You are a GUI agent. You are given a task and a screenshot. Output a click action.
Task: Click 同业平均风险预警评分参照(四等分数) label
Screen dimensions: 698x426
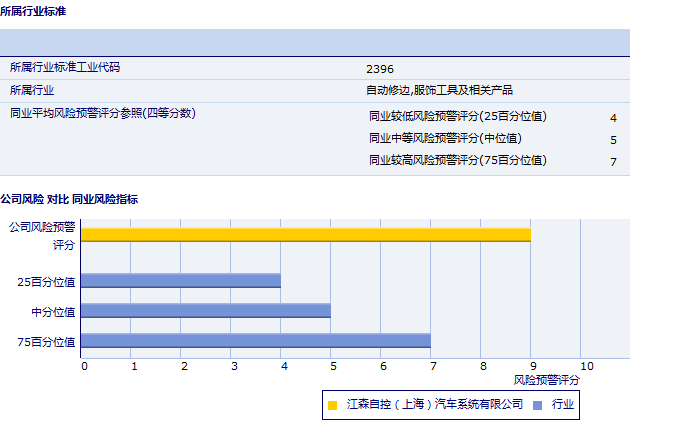click(103, 113)
